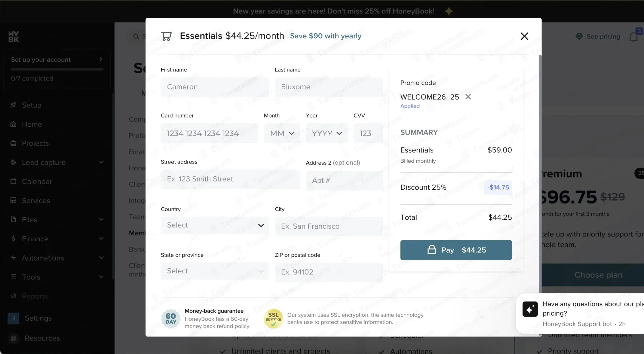Viewport: 644px width, 354px height.
Task: Click the Pay $44.25 button
Action: click(456, 250)
